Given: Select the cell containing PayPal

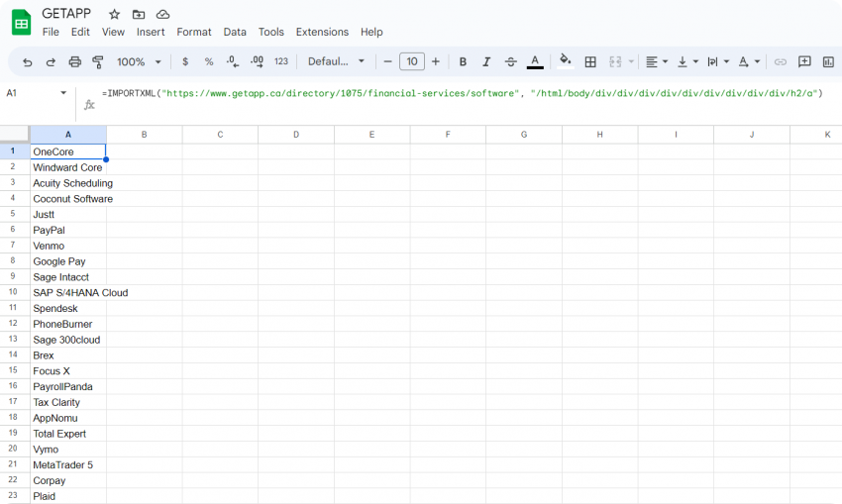Looking at the screenshot, I should [x=68, y=230].
